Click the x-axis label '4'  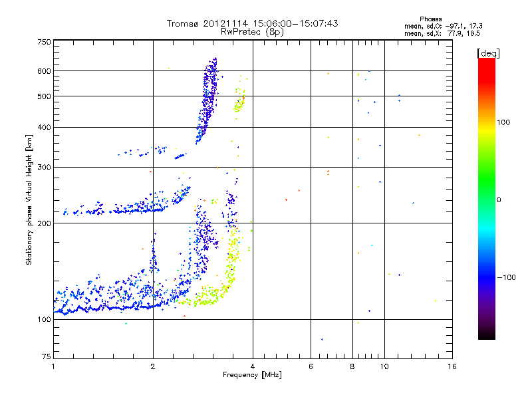pyautogui.click(x=253, y=366)
